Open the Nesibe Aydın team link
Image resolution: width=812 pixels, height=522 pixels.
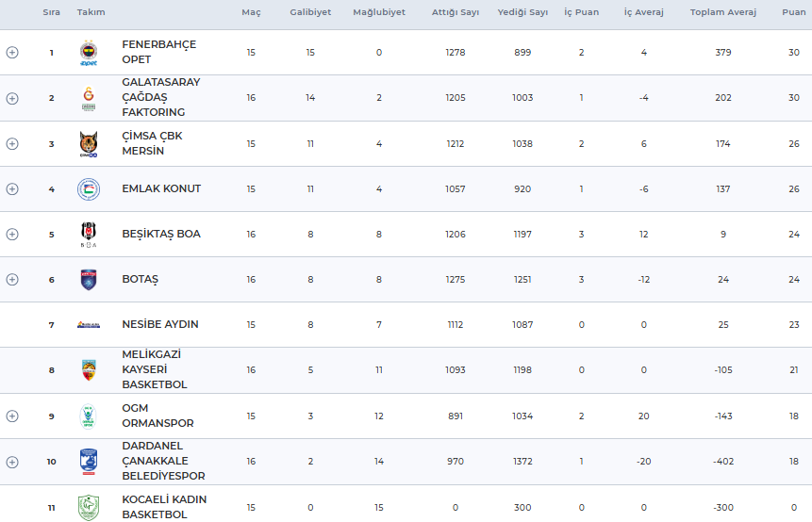click(159, 324)
